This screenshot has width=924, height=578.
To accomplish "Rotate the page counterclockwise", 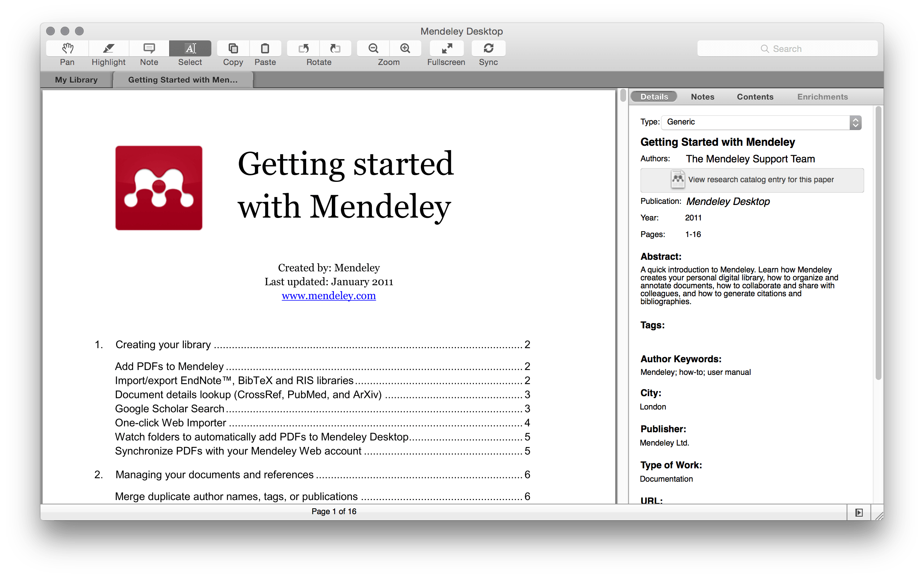I will (x=303, y=49).
